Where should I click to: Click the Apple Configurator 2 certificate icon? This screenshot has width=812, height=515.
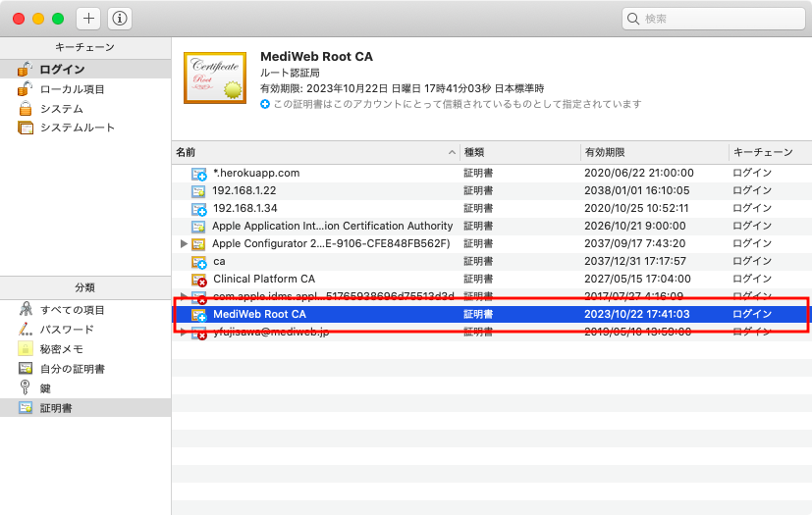pyautogui.click(x=198, y=244)
